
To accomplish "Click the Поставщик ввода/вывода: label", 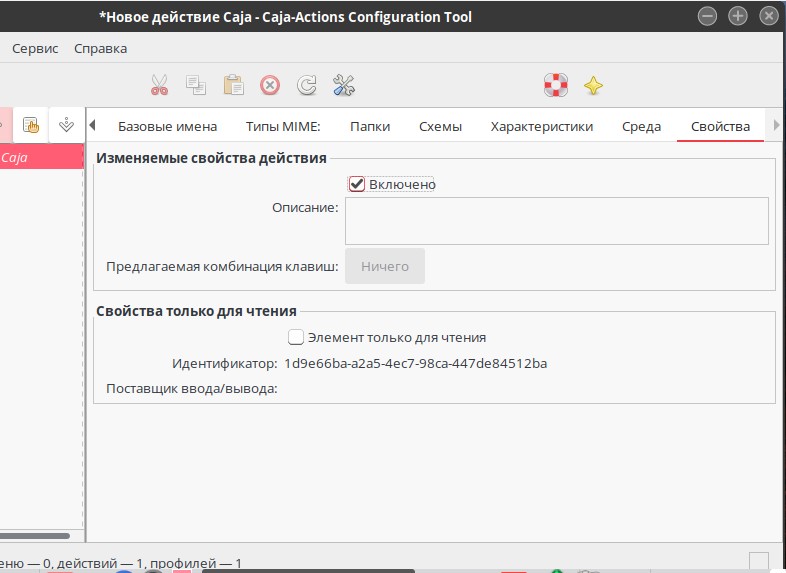I will pos(192,389).
